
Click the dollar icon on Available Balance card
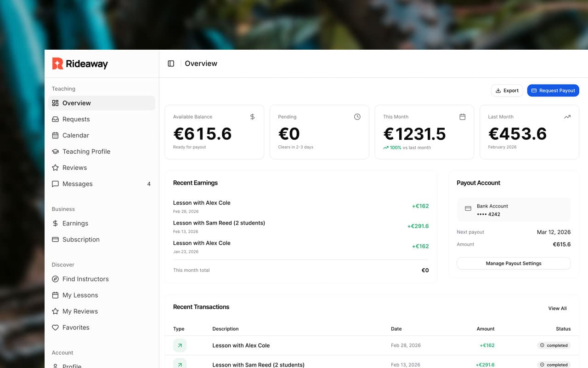pyautogui.click(x=252, y=116)
